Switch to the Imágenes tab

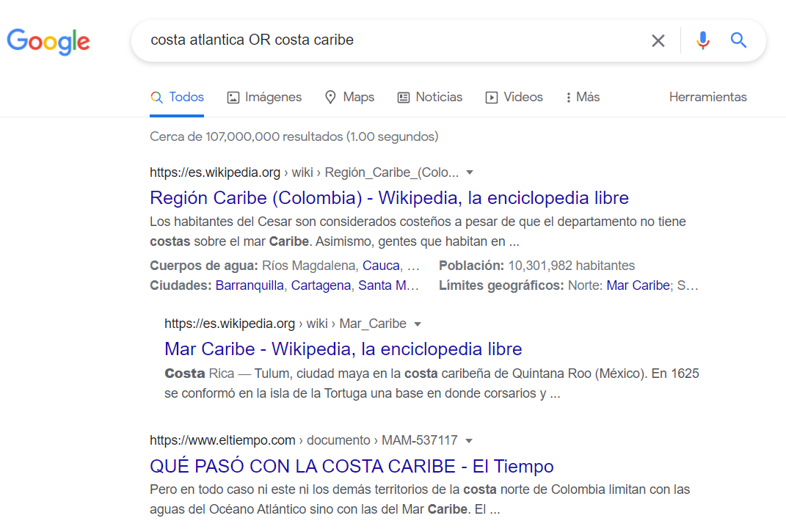pos(264,98)
